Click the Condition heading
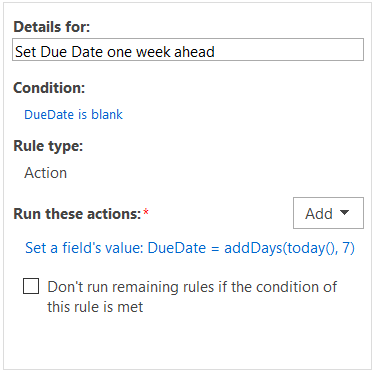The image size is (374, 373). (x=49, y=88)
